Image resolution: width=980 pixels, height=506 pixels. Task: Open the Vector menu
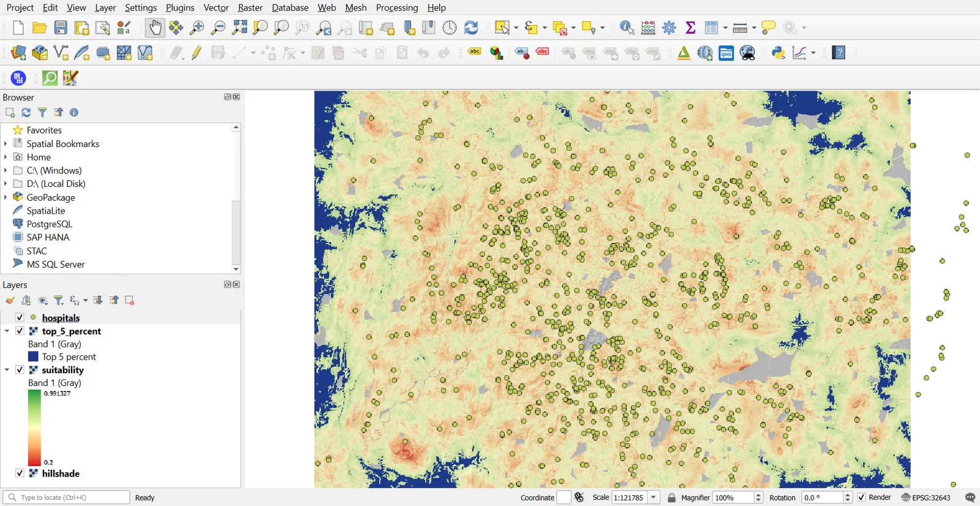click(216, 7)
